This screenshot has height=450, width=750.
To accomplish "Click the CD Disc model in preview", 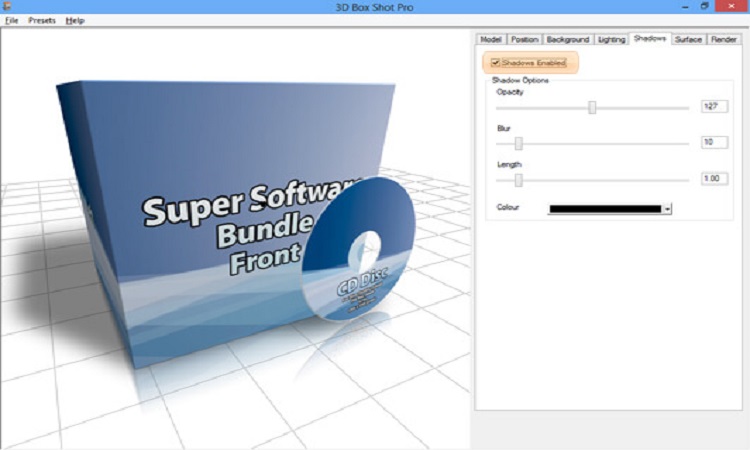I will (x=358, y=249).
